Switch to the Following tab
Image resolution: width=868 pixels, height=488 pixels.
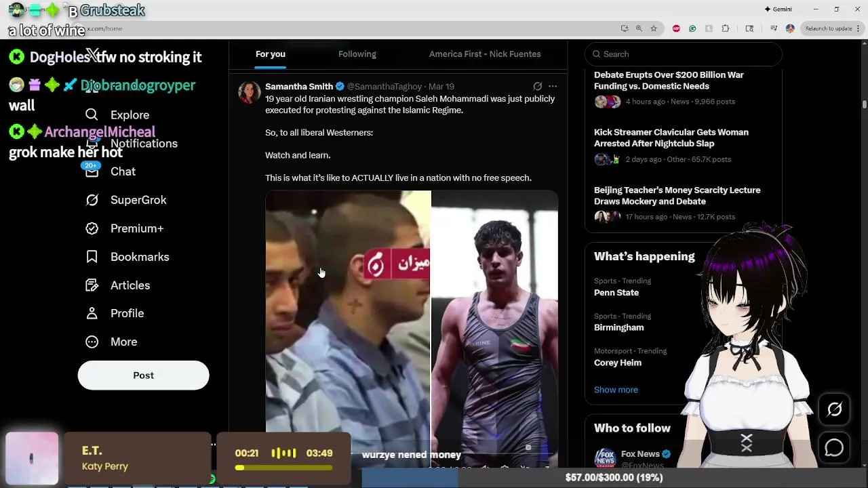[357, 54]
